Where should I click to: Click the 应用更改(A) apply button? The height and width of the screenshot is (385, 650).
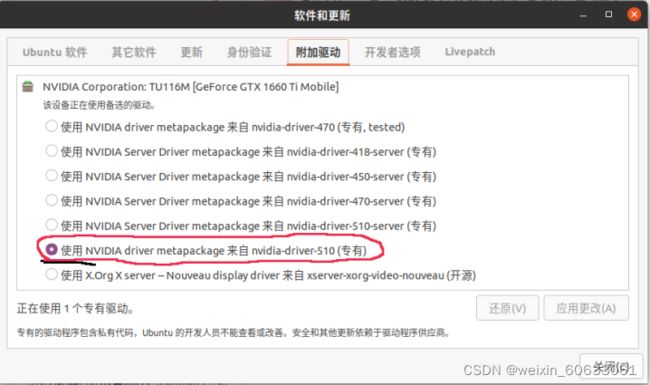(586, 308)
